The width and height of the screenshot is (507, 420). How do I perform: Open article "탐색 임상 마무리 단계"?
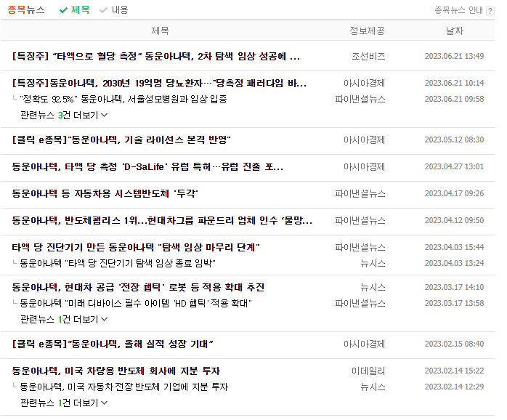[x=136, y=247]
